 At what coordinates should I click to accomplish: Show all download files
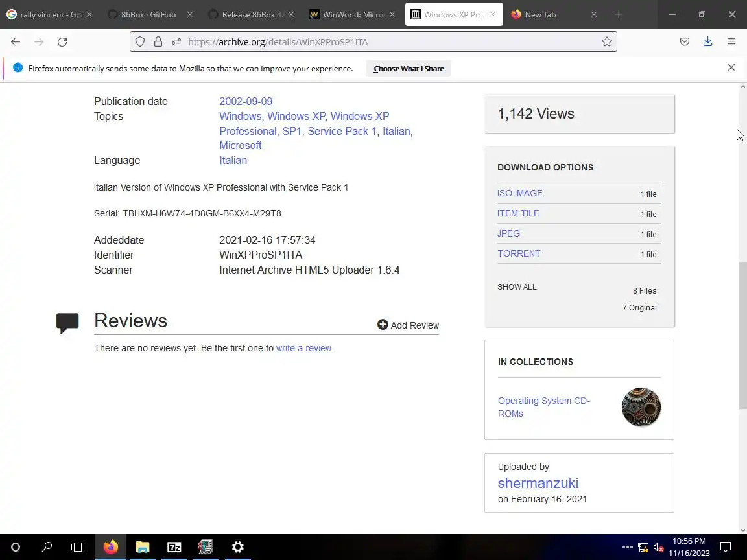(x=517, y=286)
